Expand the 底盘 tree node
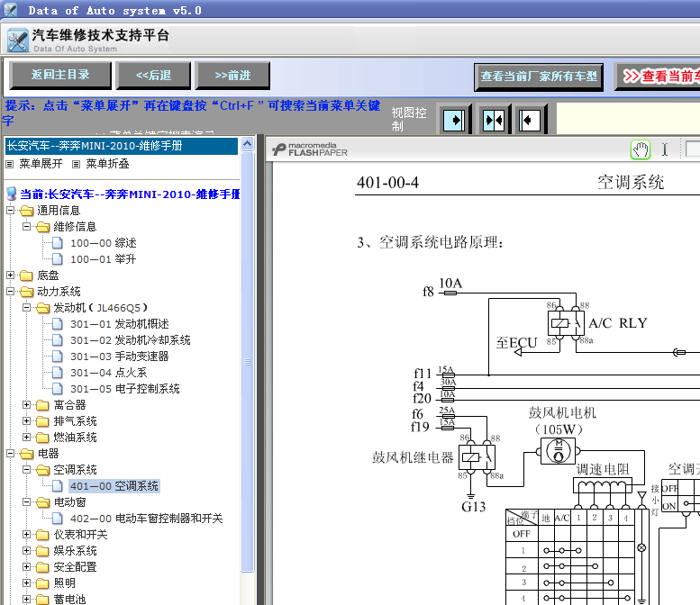The height and width of the screenshot is (605, 700). tap(10, 275)
